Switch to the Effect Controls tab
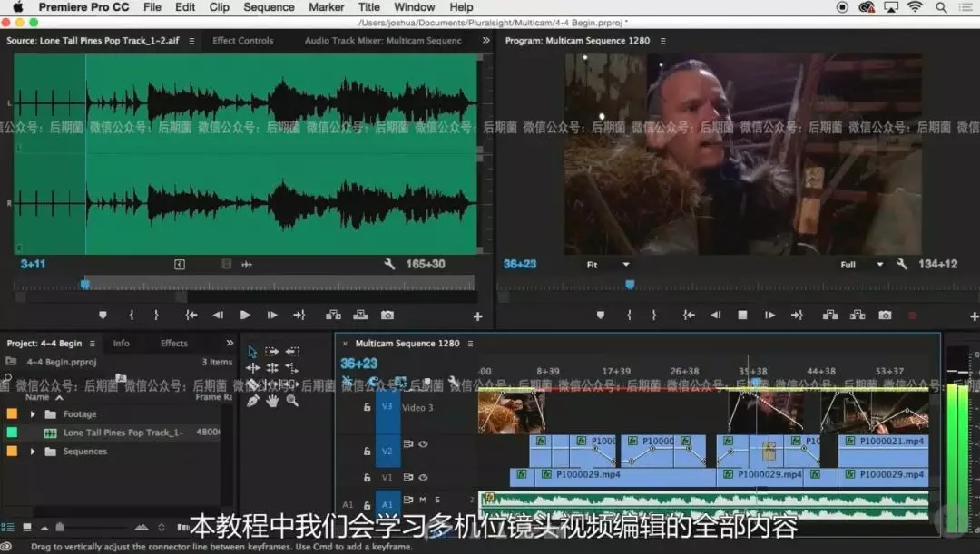 tap(242, 41)
